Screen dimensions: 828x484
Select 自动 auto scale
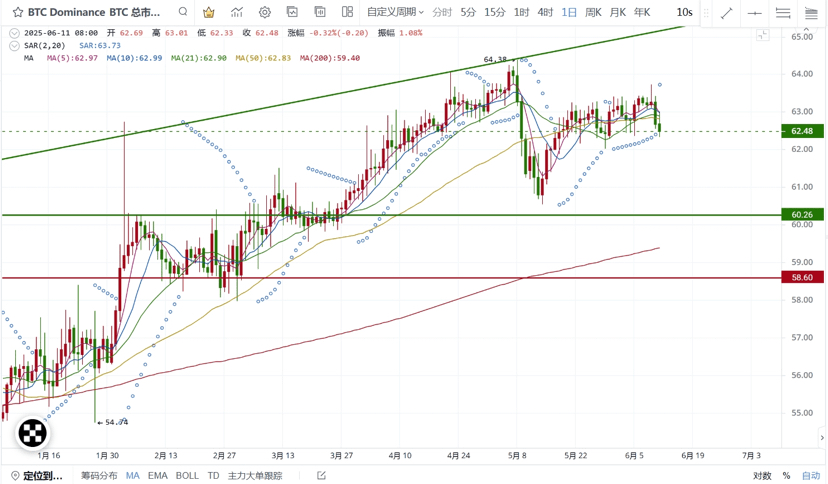pos(811,476)
